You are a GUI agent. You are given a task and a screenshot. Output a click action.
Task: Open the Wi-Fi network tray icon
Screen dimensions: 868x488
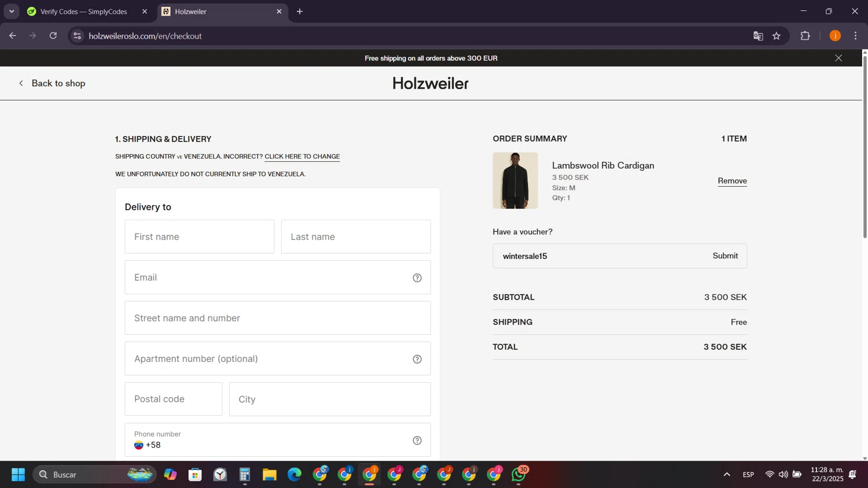point(770,475)
